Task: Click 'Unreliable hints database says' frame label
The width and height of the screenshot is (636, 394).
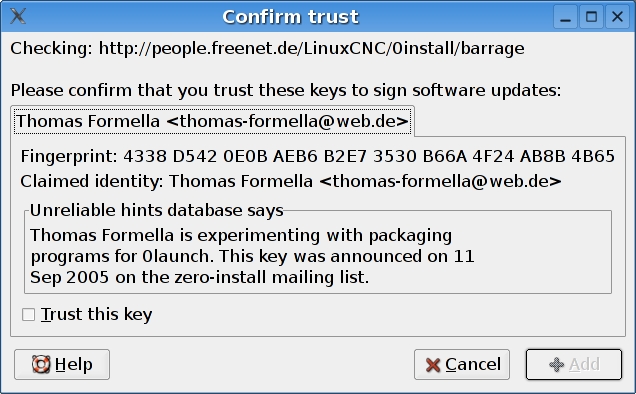Action: coord(157,210)
